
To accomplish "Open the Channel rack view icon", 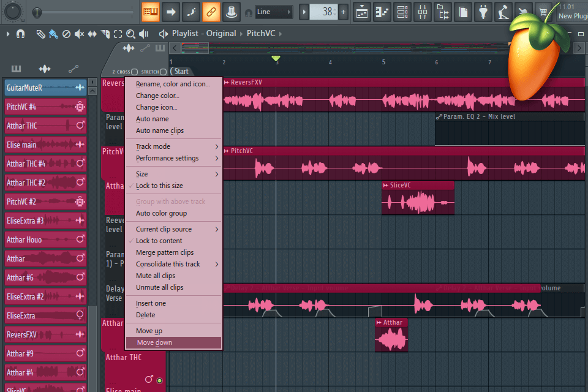I will (402, 12).
